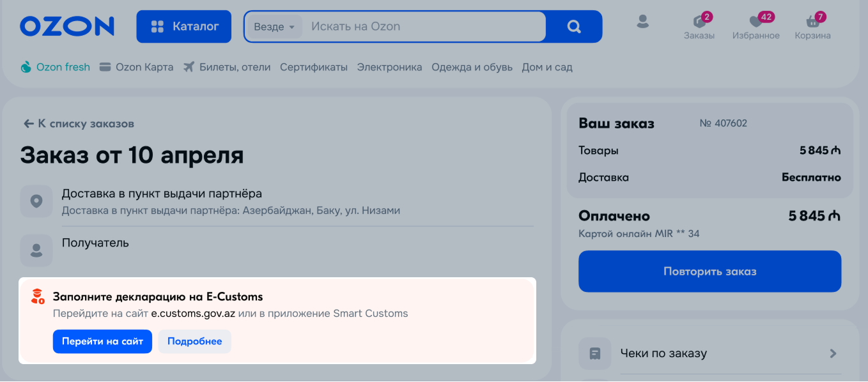Image resolution: width=868 pixels, height=382 pixels.
Task: Open the Электроника category
Action: 390,67
